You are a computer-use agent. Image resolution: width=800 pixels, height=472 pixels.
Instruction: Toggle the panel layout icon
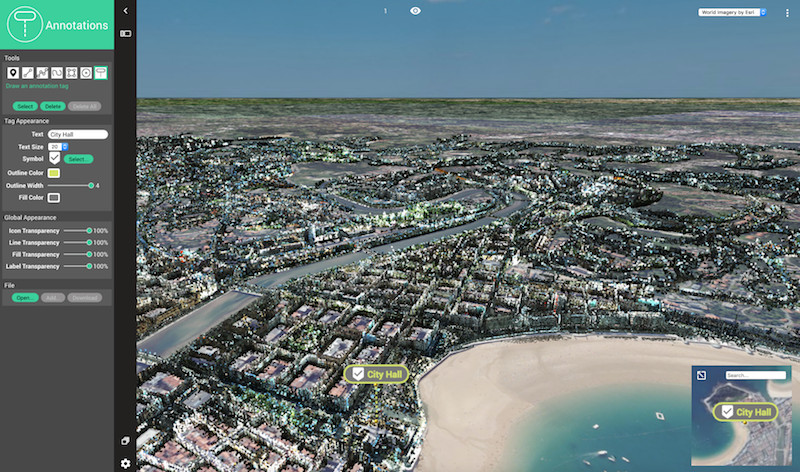(126, 34)
